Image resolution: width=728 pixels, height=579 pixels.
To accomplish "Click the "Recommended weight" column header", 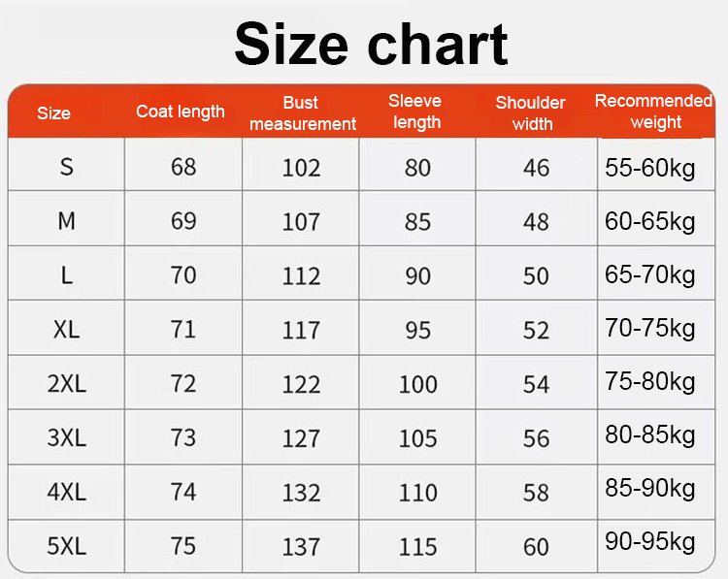I will pyautogui.click(x=654, y=112).
